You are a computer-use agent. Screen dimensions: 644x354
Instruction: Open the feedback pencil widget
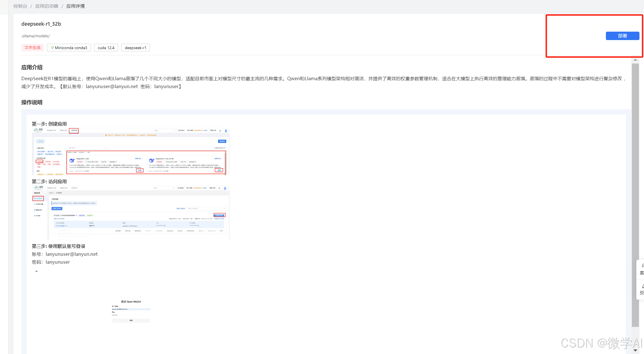[641, 289]
